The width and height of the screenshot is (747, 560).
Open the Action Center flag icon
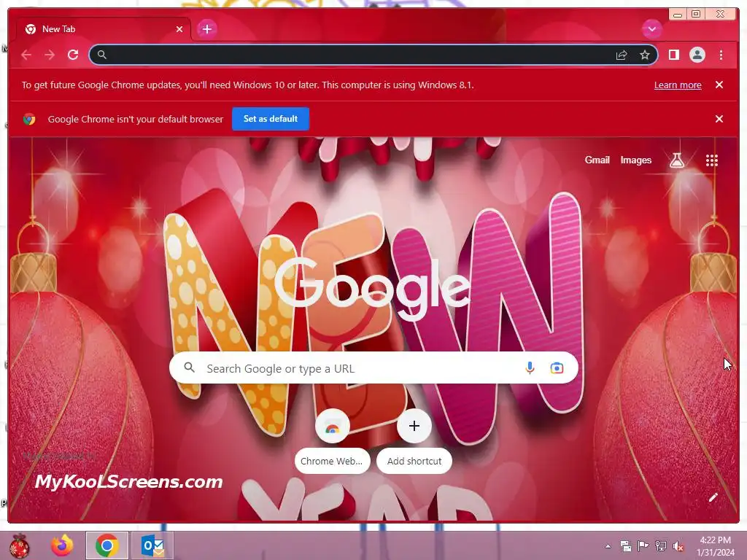(x=643, y=546)
